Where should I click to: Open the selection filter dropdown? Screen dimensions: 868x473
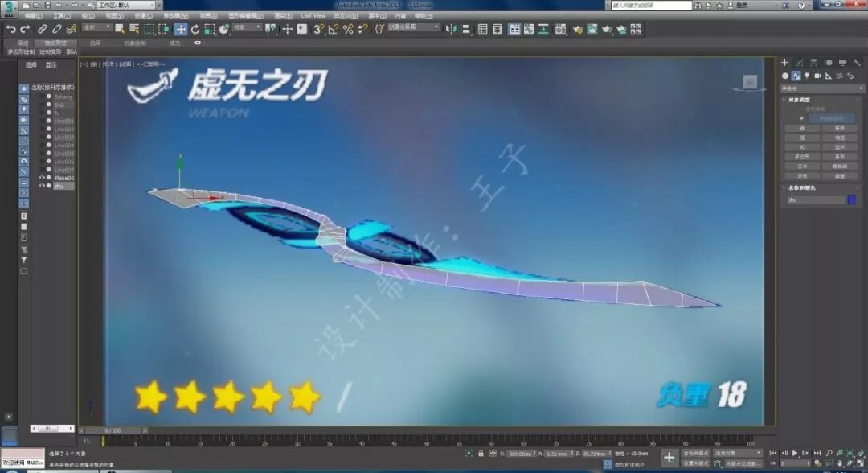click(96, 27)
